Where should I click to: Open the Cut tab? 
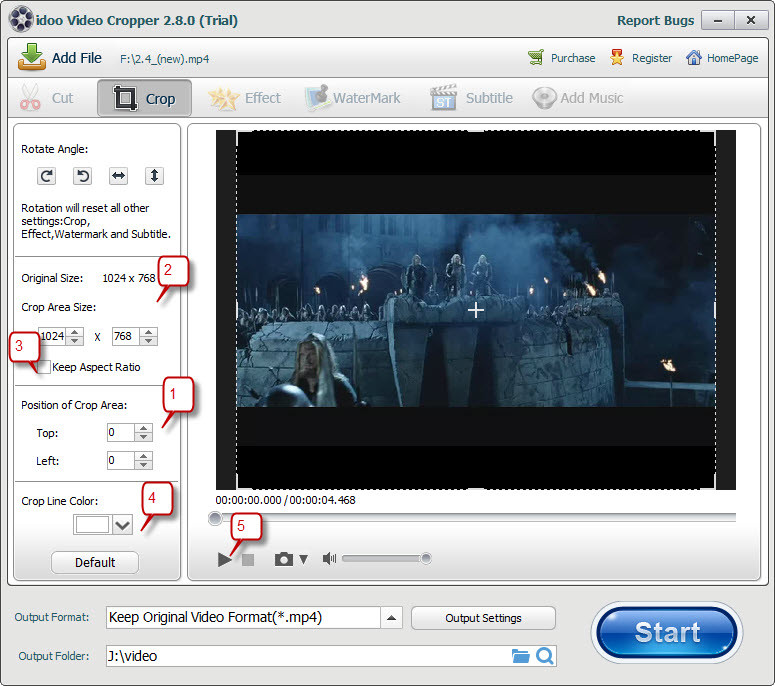[x=47, y=98]
